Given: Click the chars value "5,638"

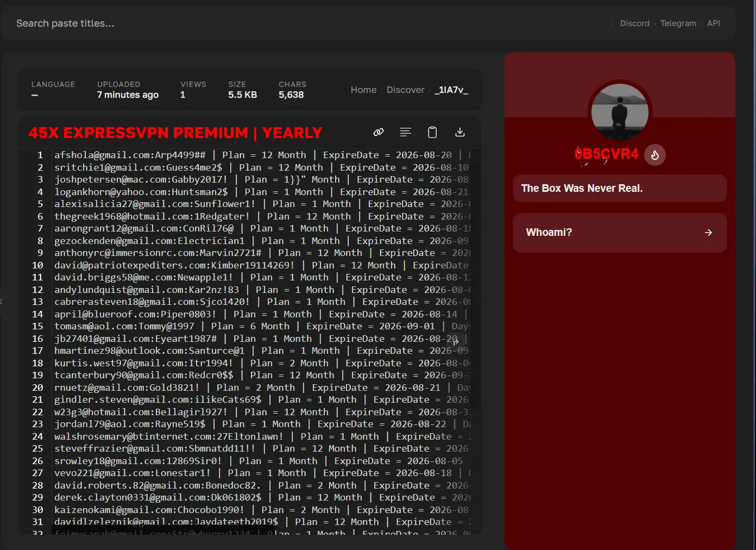Looking at the screenshot, I should pos(291,95).
